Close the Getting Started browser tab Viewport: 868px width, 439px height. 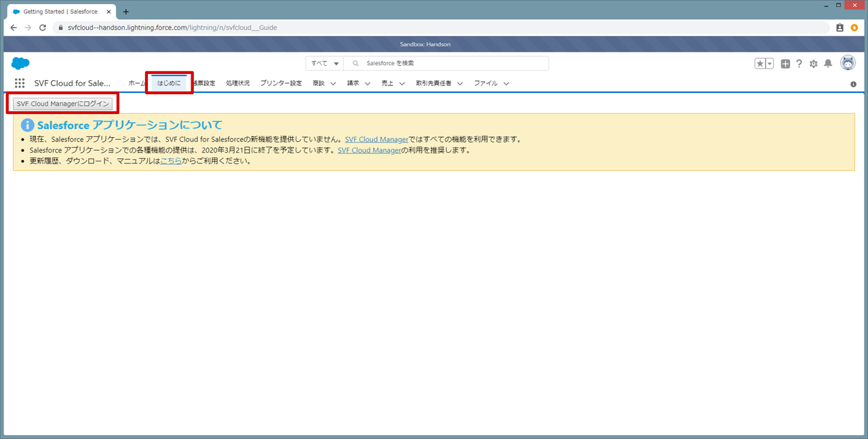pos(110,12)
